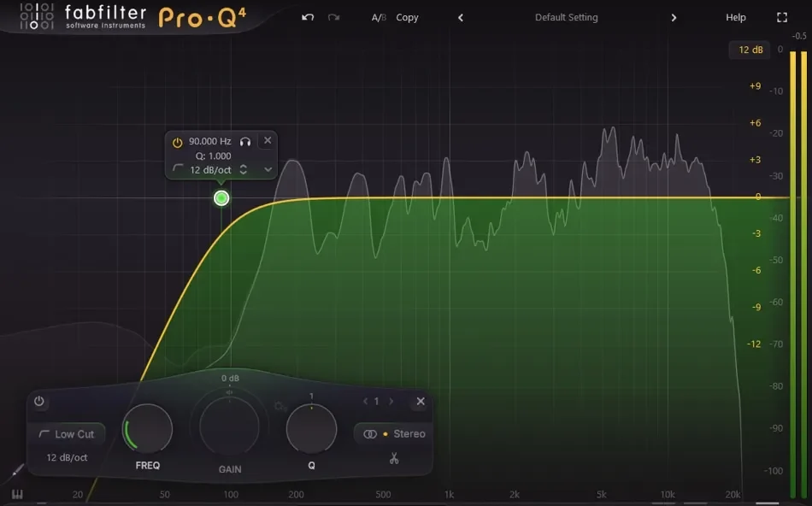The image size is (812, 506).
Task: Click the undo arrow icon
Action: [307, 16]
